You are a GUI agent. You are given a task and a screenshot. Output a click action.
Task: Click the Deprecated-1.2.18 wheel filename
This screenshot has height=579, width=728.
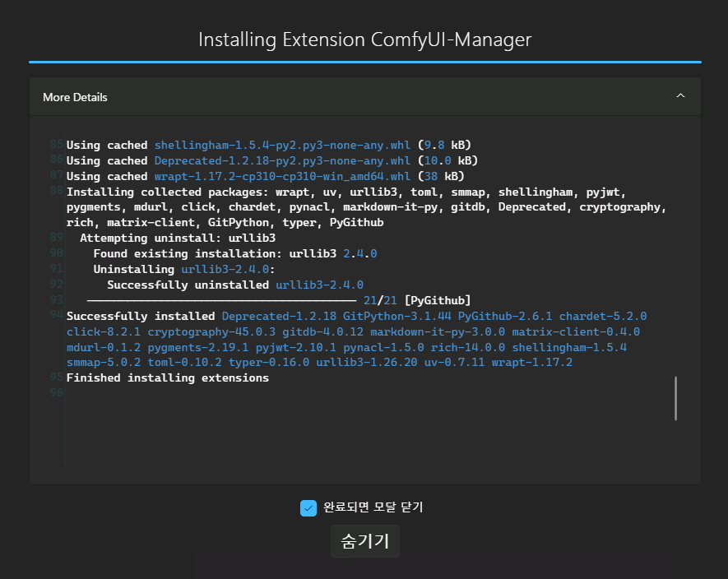click(x=282, y=160)
